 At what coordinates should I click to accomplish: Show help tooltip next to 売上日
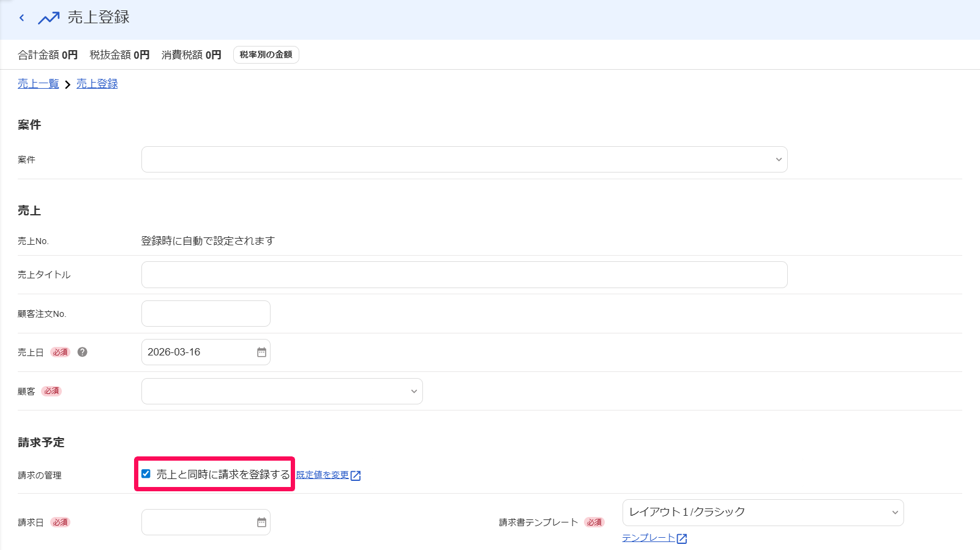[83, 352]
